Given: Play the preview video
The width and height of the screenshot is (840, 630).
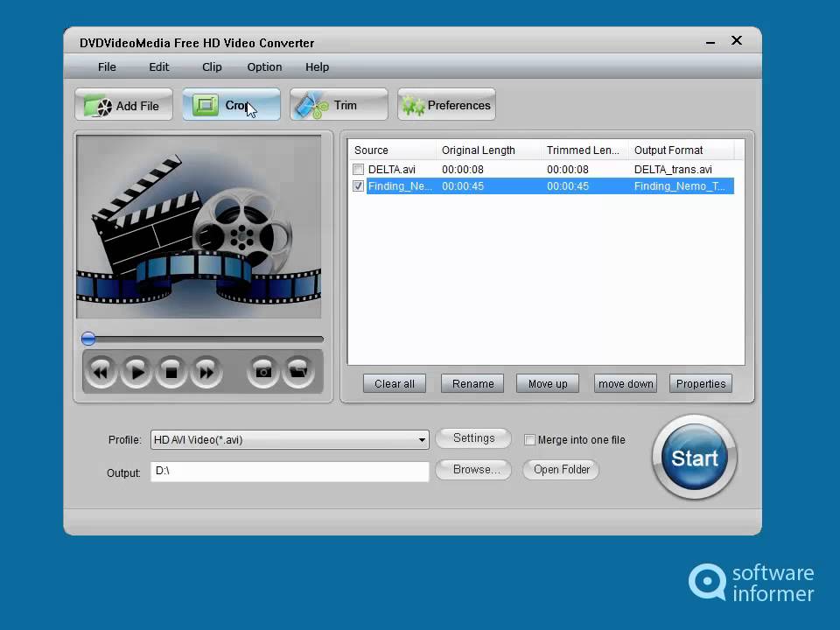Looking at the screenshot, I should 136,372.
